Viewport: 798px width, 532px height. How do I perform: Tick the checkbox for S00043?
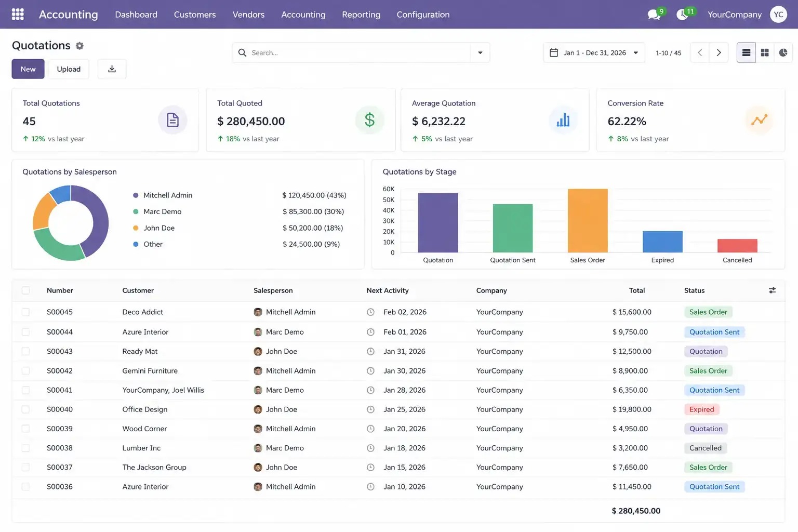[x=25, y=352]
